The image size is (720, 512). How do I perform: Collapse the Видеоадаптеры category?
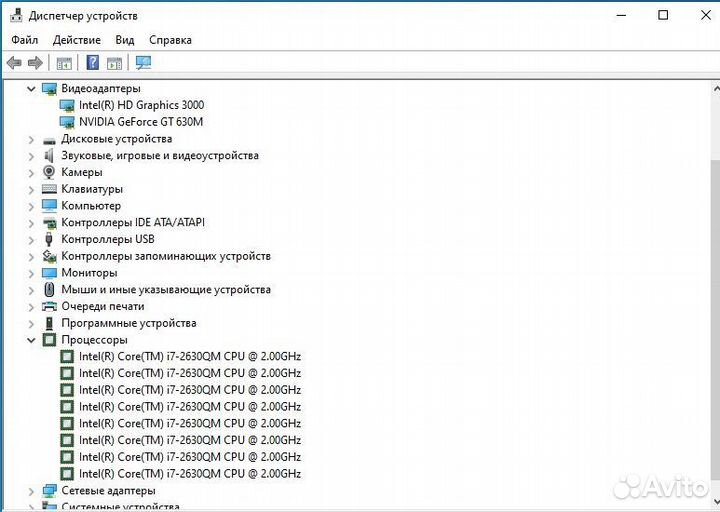tap(31, 88)
